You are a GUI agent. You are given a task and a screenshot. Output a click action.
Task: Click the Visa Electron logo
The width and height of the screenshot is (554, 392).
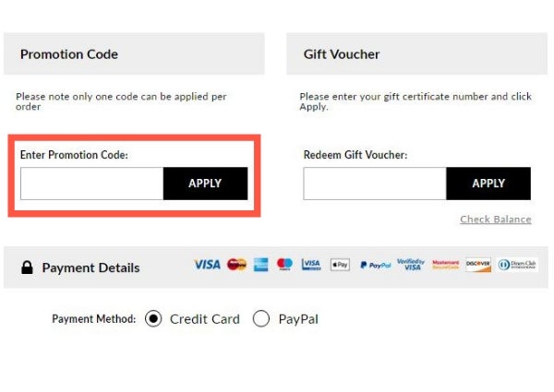(311, 265)
